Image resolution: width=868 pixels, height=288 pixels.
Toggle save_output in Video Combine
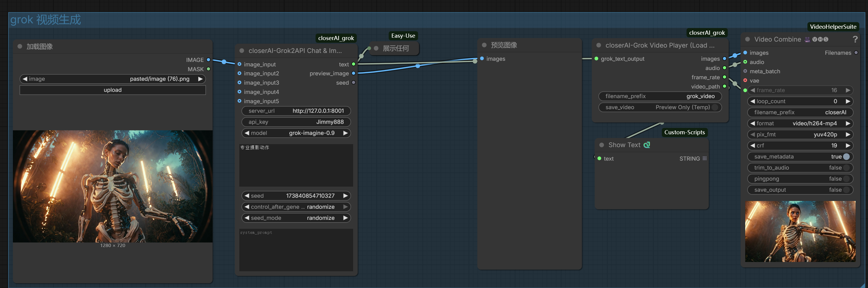coord(846,190)
